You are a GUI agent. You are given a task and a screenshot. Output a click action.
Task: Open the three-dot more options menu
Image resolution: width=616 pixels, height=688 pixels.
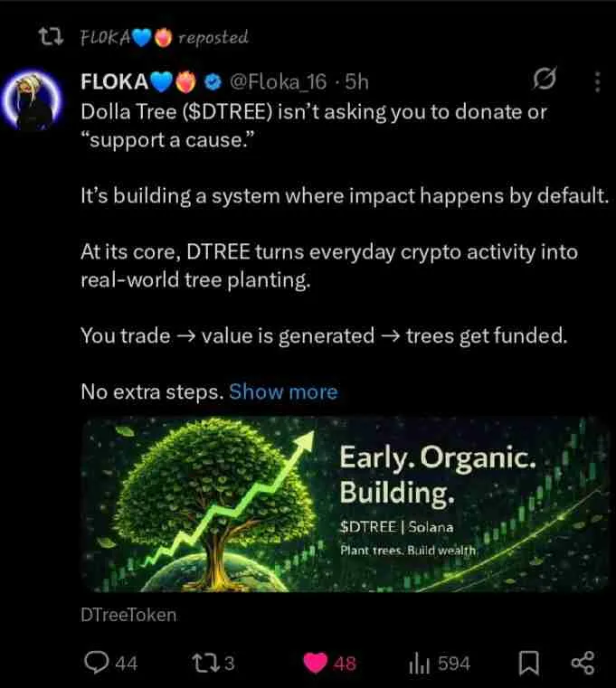pyautogui.click(x=597, y=82)
